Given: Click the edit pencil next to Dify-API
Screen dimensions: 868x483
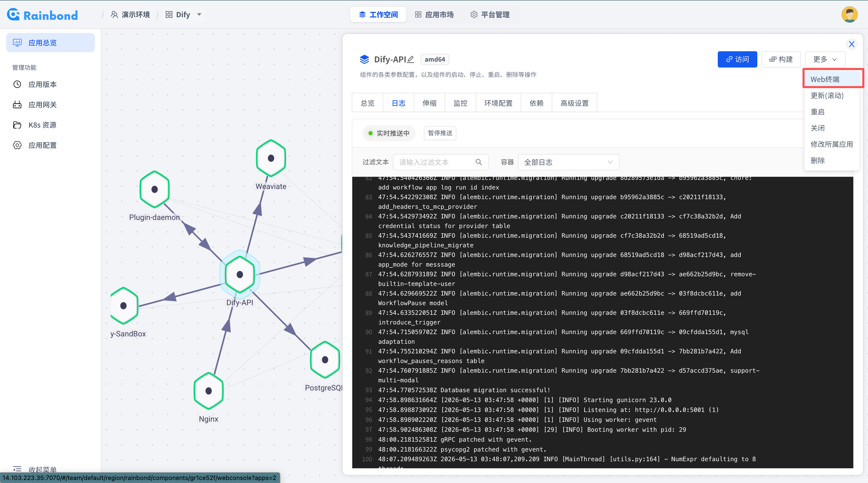Looking at the screenshot, I should 410,59.
